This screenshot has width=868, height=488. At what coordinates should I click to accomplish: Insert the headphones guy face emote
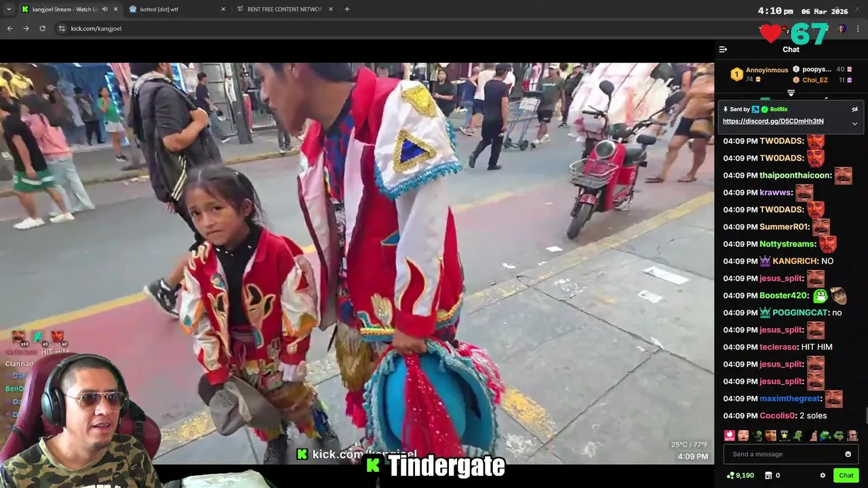pos(852,435)
